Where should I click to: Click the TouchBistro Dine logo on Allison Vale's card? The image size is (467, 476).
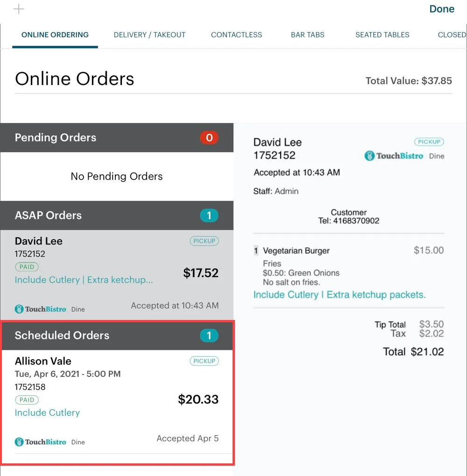pos(40,441)
